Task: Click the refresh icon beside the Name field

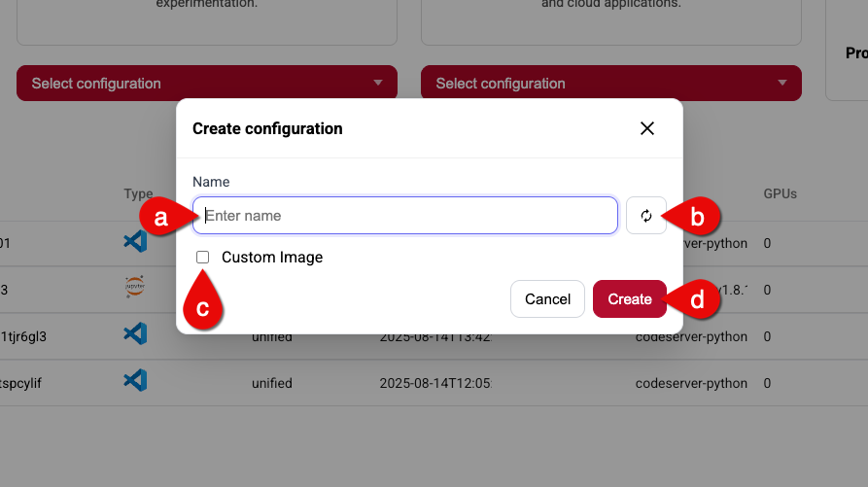Action: [x=646, y=216]
